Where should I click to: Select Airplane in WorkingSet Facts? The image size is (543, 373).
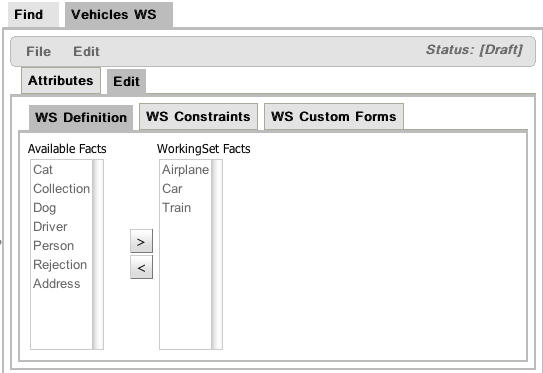click(x=186, y=170)
